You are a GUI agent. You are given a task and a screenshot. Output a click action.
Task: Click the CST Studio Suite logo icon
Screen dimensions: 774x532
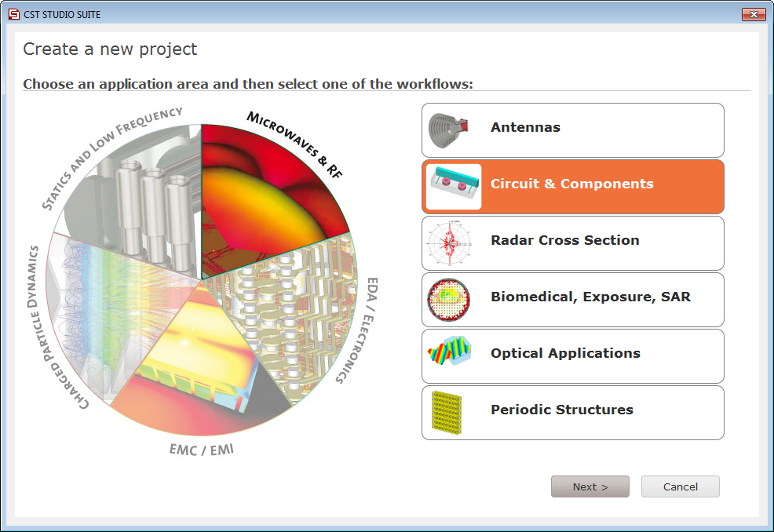click(x=14, y=14)
